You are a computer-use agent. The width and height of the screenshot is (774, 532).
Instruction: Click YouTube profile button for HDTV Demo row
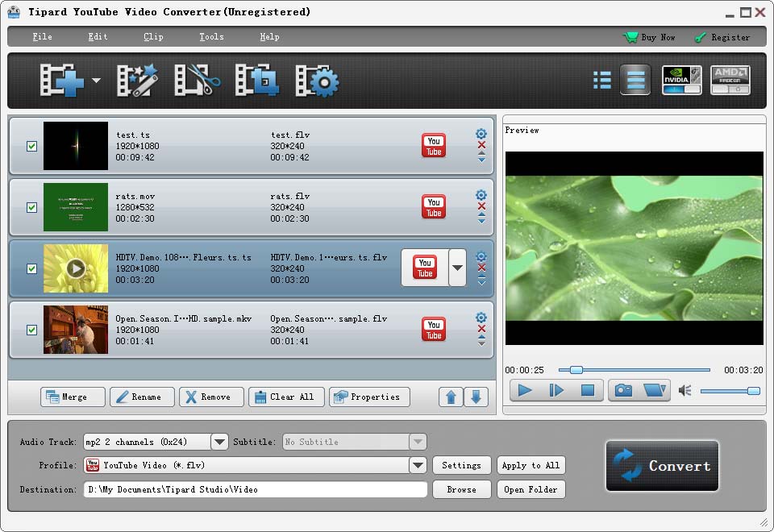425,268
